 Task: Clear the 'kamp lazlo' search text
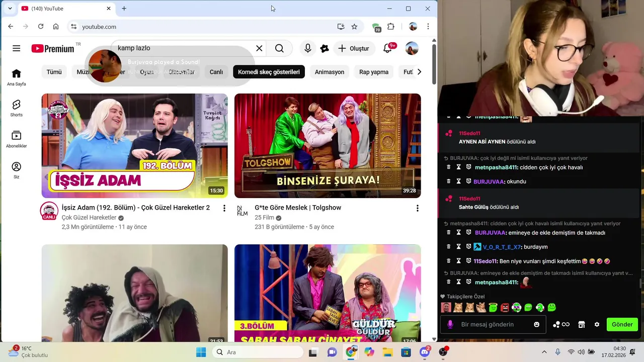click(259, 48)
